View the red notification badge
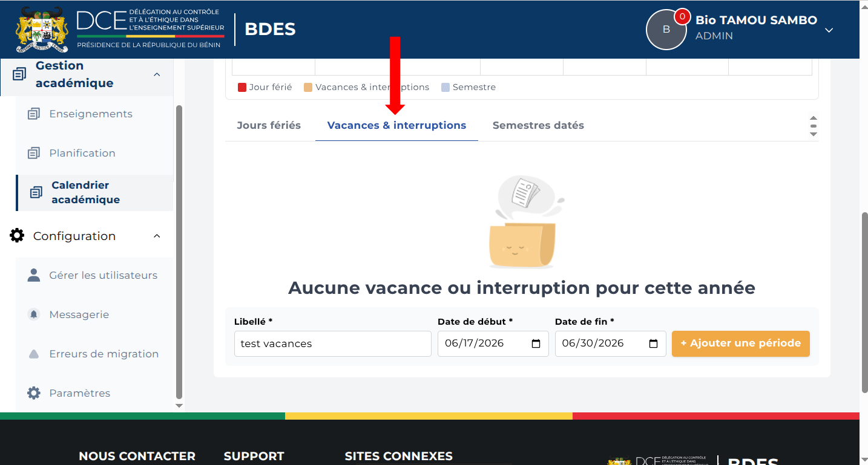 click(x=682, y=16)
